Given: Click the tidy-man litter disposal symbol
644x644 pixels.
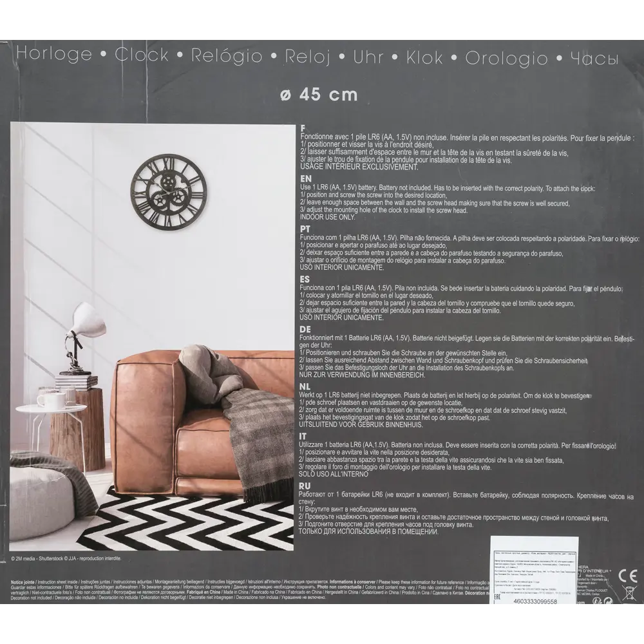Looking at the screenshot, I should coord(598,600).
